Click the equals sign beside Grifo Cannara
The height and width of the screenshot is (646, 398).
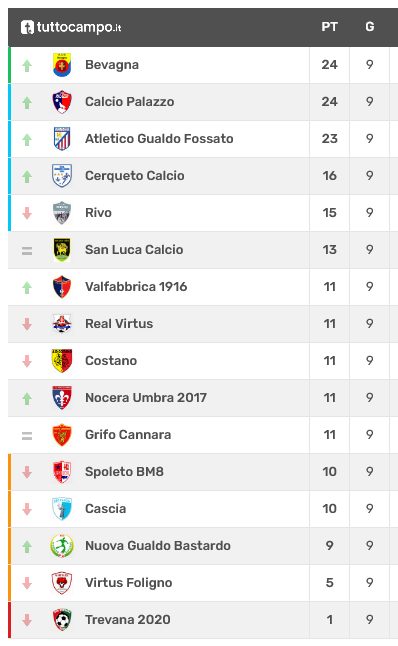pyautogui.click(x=27, y=435)
